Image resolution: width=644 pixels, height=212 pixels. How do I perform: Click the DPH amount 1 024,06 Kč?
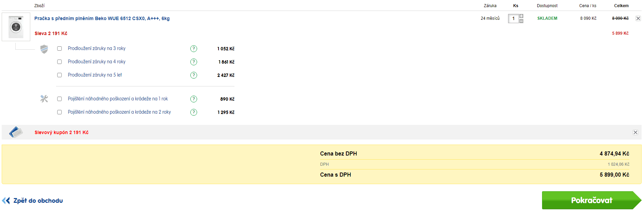619,164
